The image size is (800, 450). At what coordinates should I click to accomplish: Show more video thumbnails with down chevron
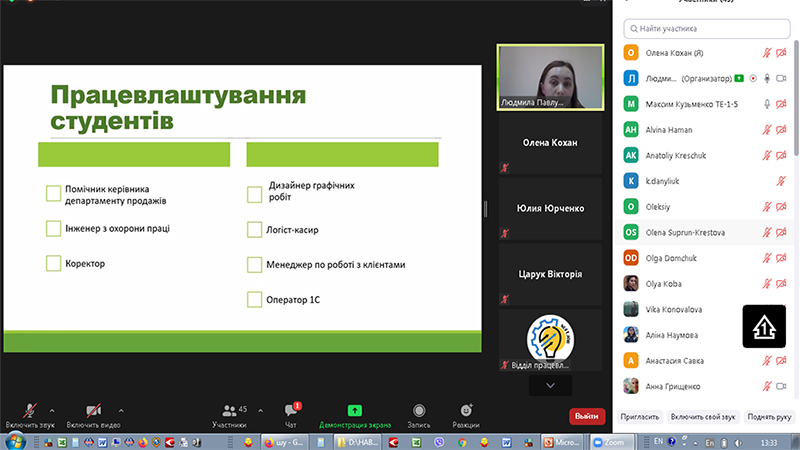[x=551, y=386]
